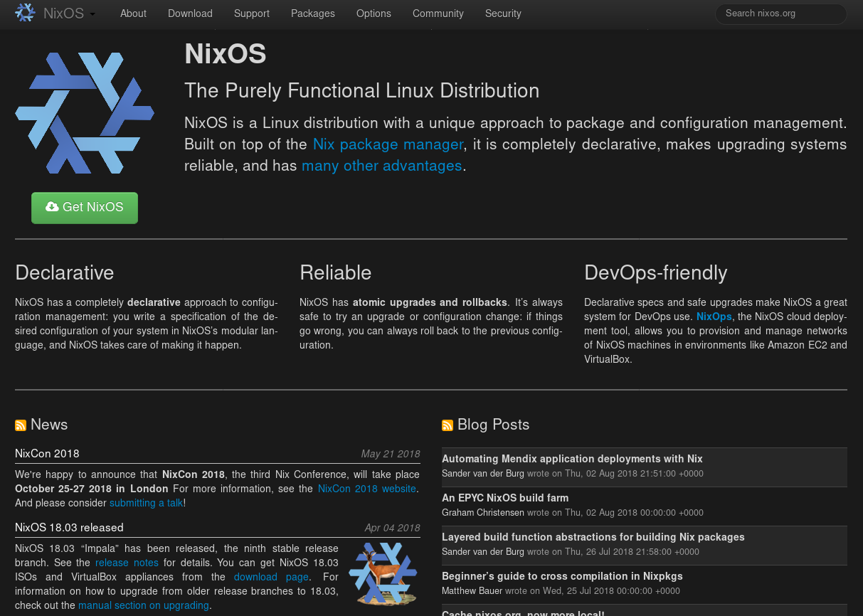Focus the Search nixos.org field
The image size is (863, 616).
click(x=781, y=14)
